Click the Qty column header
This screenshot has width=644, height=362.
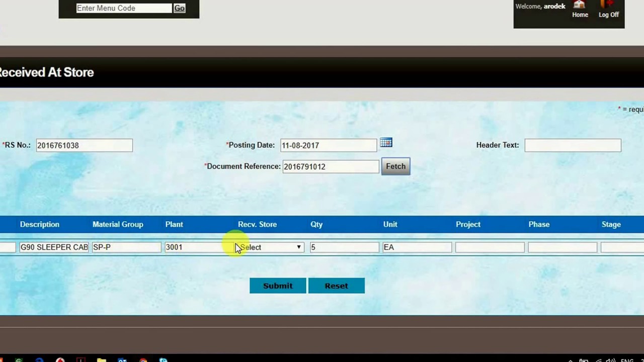click(316, 224)
